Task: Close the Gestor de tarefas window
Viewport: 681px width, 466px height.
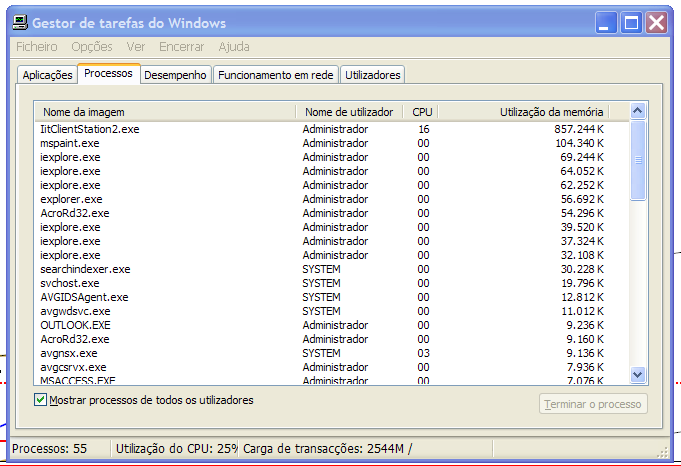Action: [656, 23]
